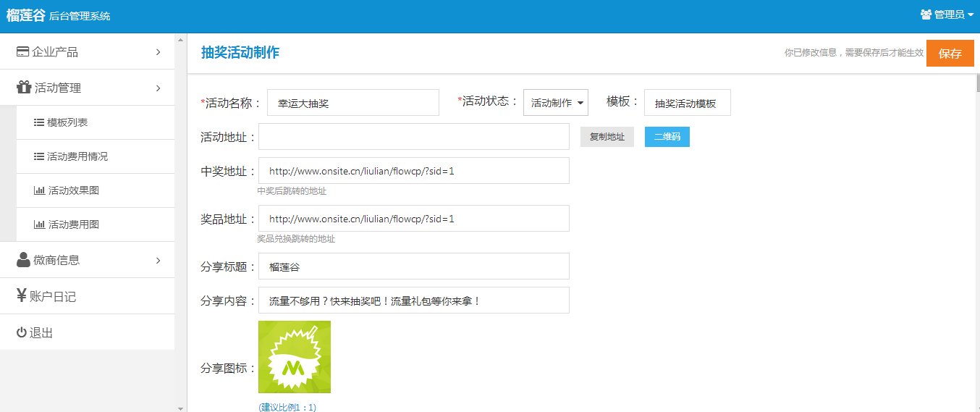
Task: Click the gift icon beside 活动管理
Action: [x=23, y=88]
